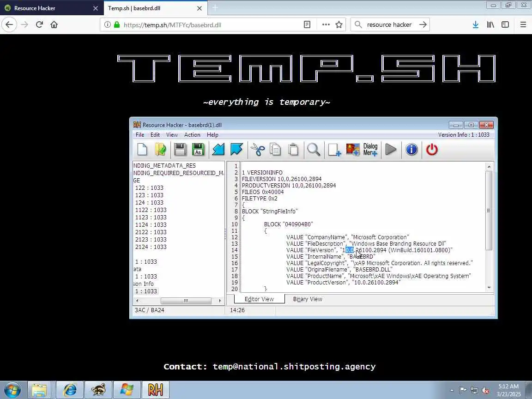The height and width of the screenshot is (399, 532).
Task: Click the Dialog Menu insert icon
Action: point(370,150)
